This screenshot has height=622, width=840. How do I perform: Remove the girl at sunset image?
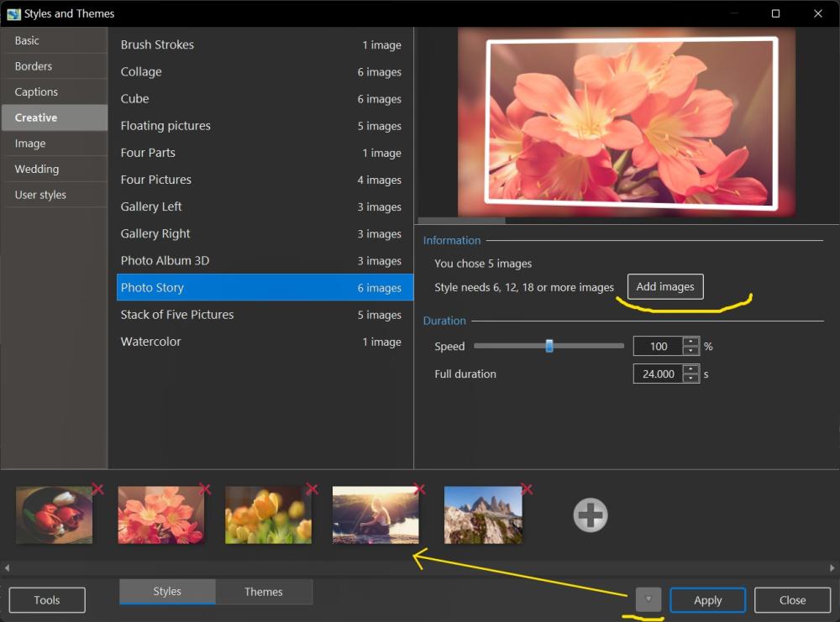click(x=419, y=489)
